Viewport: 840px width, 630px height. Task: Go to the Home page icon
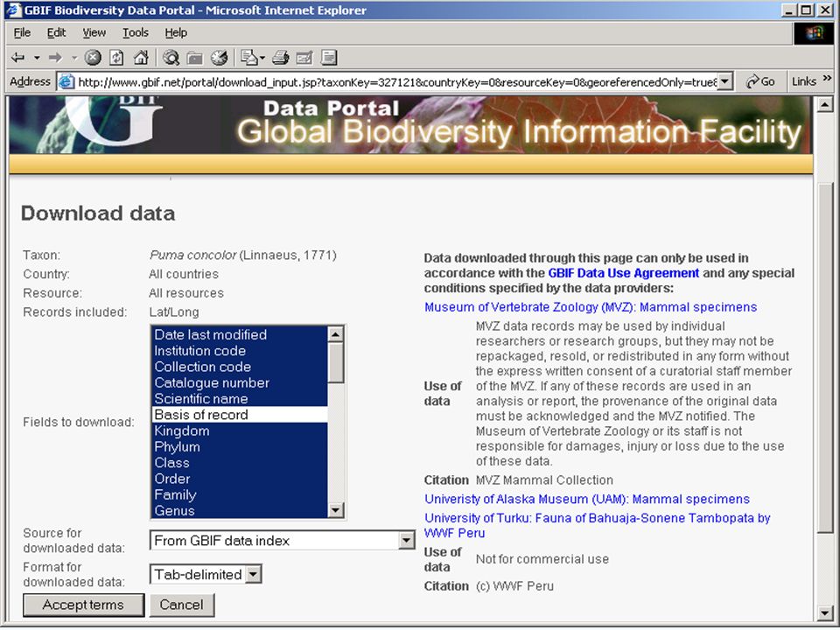coord(141,58)
